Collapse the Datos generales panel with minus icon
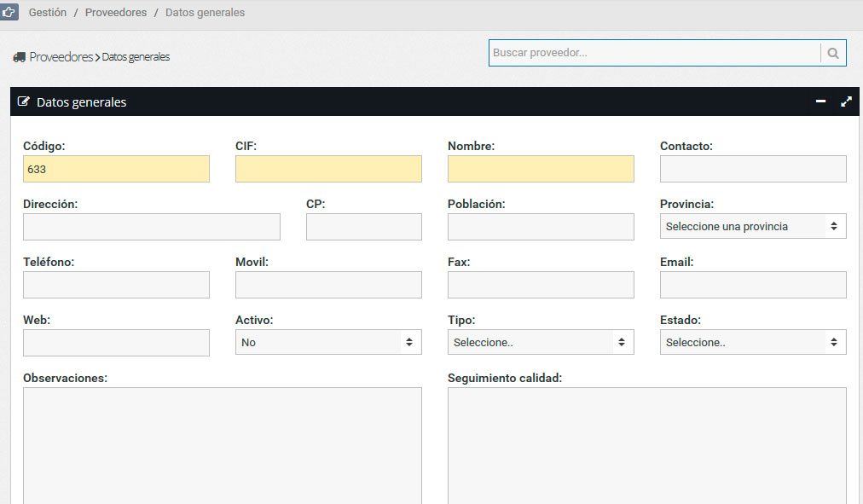Screen dimensions: 863x504 click(820, 101)
